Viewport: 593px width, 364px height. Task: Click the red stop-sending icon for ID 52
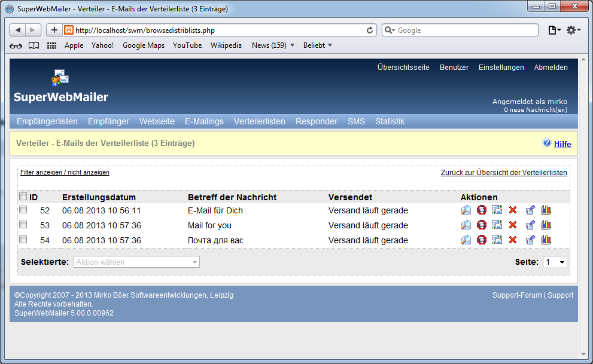[x=482, y=210]
